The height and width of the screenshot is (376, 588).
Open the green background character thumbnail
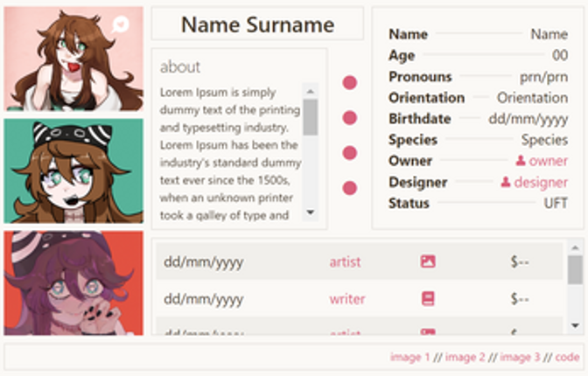point(73,171)
